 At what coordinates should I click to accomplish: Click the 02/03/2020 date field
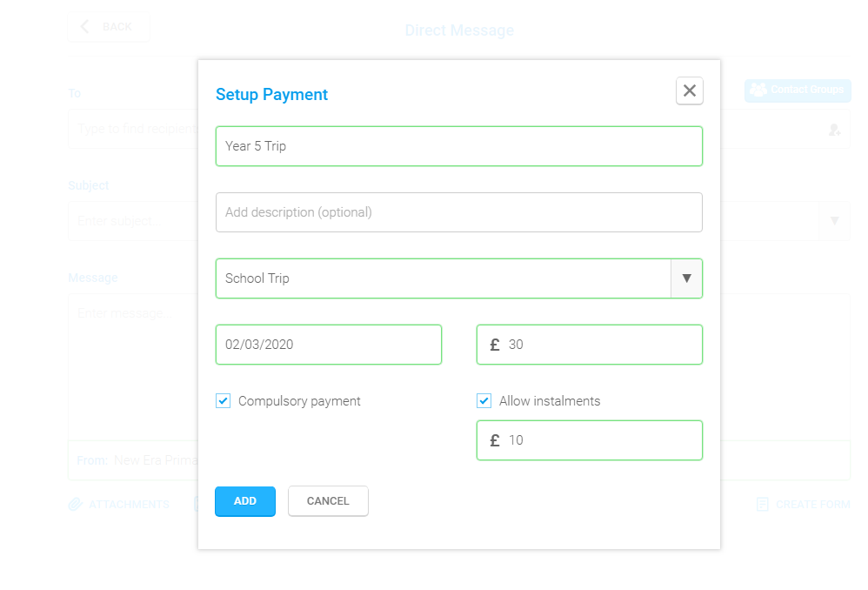[x=329, y=345]
